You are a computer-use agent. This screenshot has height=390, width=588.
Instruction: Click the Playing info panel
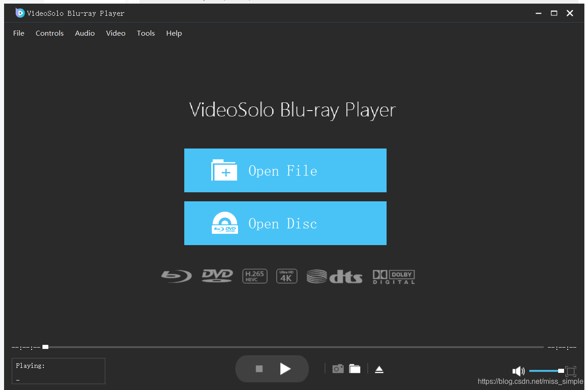click(58, 371)
